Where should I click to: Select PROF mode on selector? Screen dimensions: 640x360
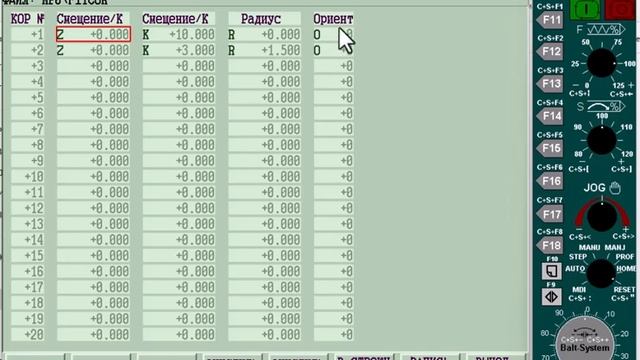point(625,257)
